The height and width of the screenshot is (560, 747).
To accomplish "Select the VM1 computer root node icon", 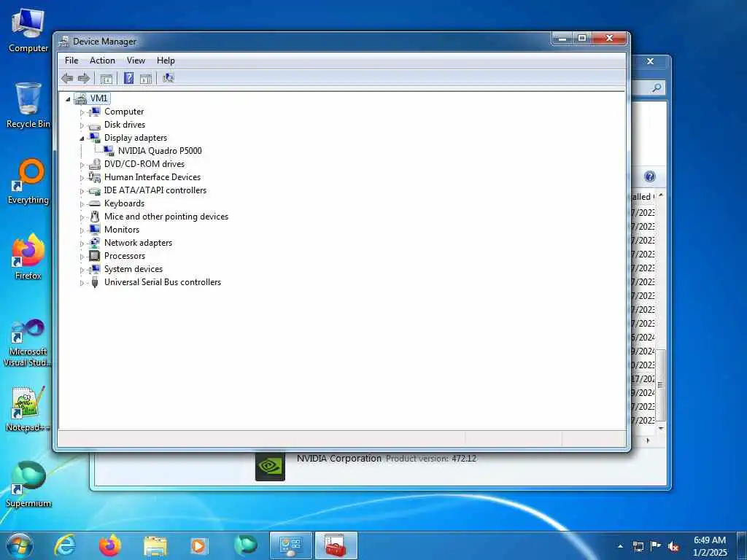I will pos(80,98).
